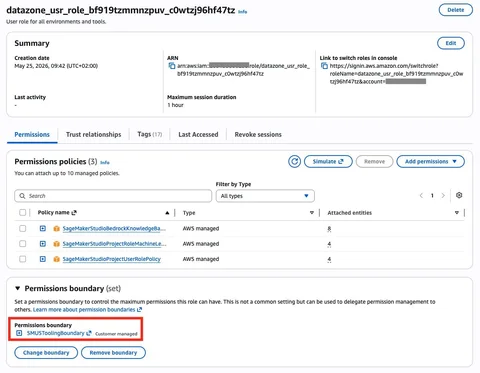The image size is (480, 373).
Task: Collapse the Permissions boundary section
Action: [18, 288]
